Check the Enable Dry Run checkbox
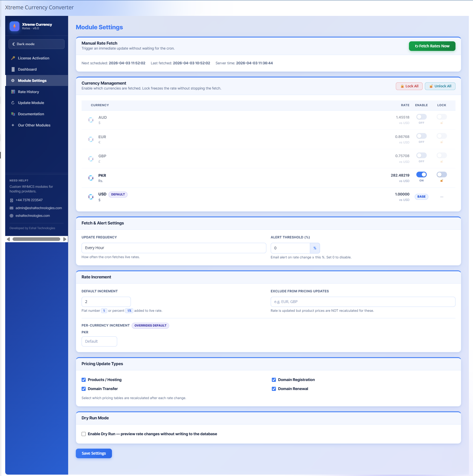Screen dimensions: 473x476 (84, 434)
